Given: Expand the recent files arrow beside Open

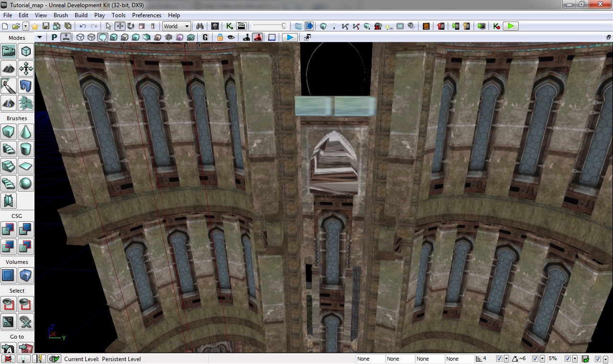Looking at the screenshot, I should (x=26, y=26).
